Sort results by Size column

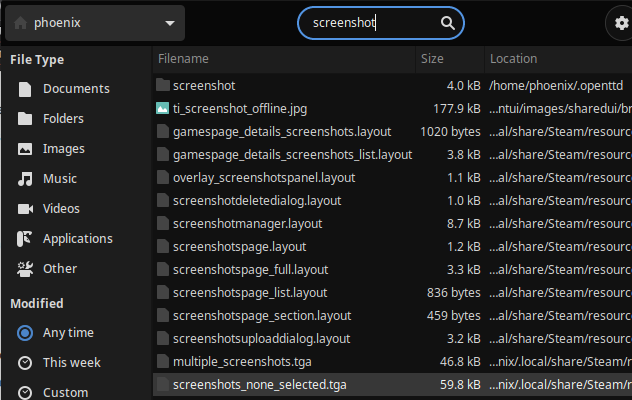point(449,59)
